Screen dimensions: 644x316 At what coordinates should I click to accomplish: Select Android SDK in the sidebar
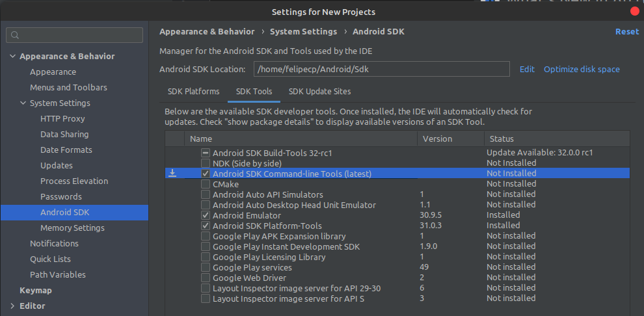click(74, 213)
